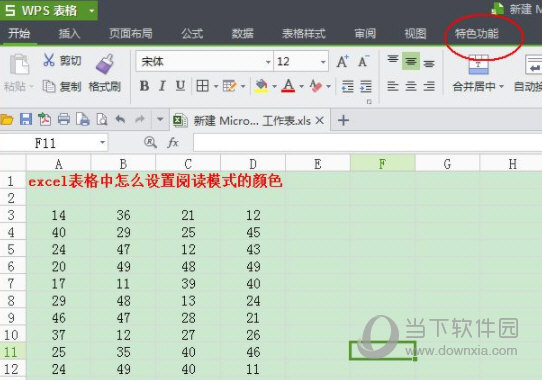Image resolution: width=542 pixels, height=380 pixels.
Task: Click the Paste (粘贴) icon
Action: tap(19, 64)
